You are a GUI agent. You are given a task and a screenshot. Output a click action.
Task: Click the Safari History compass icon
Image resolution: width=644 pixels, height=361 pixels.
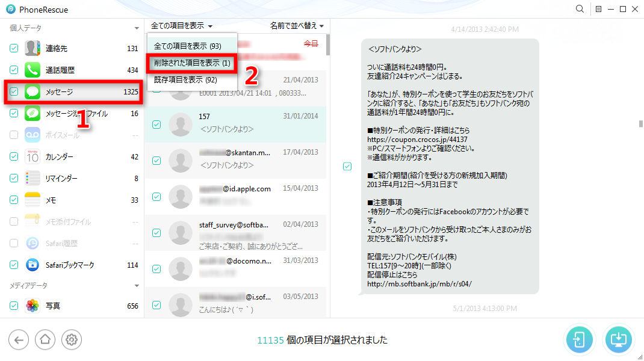(x=33, y=243)
